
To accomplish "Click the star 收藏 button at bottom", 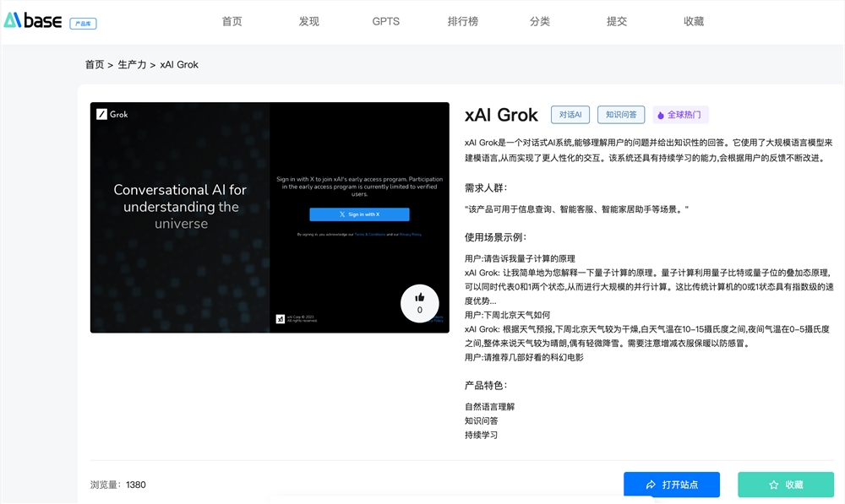I will click(x=786, y=485).
